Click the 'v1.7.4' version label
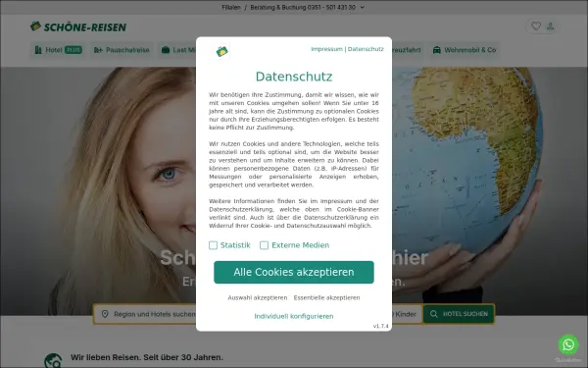Screen dimensions: 588x368 pos(380,326)
